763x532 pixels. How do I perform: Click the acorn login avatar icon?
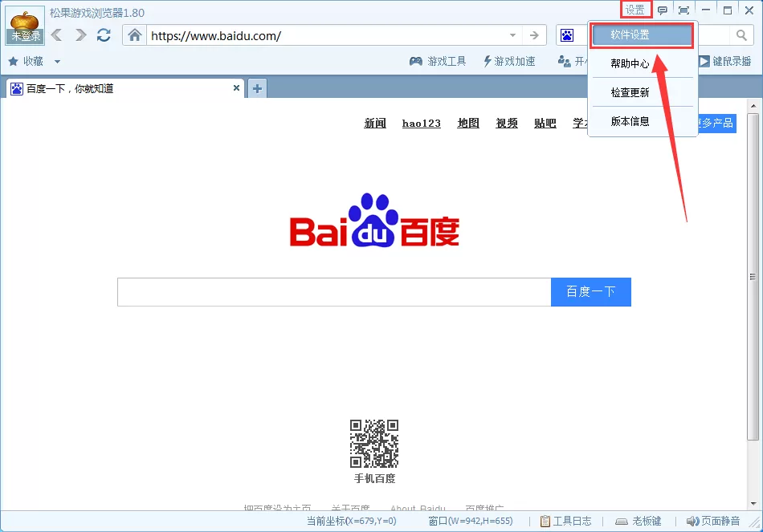[25, 26]
